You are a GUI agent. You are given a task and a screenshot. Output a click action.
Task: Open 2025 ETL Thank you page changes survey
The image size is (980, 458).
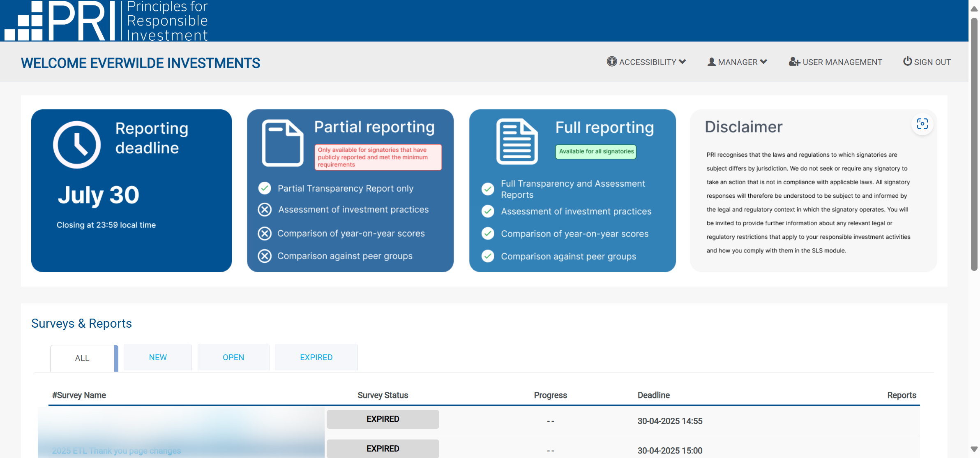[x=116, y=451]
